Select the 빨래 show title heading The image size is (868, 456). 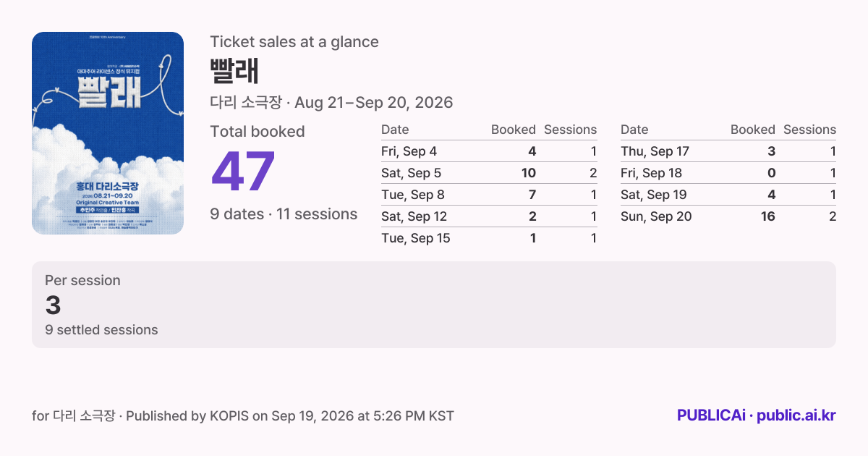234,71
